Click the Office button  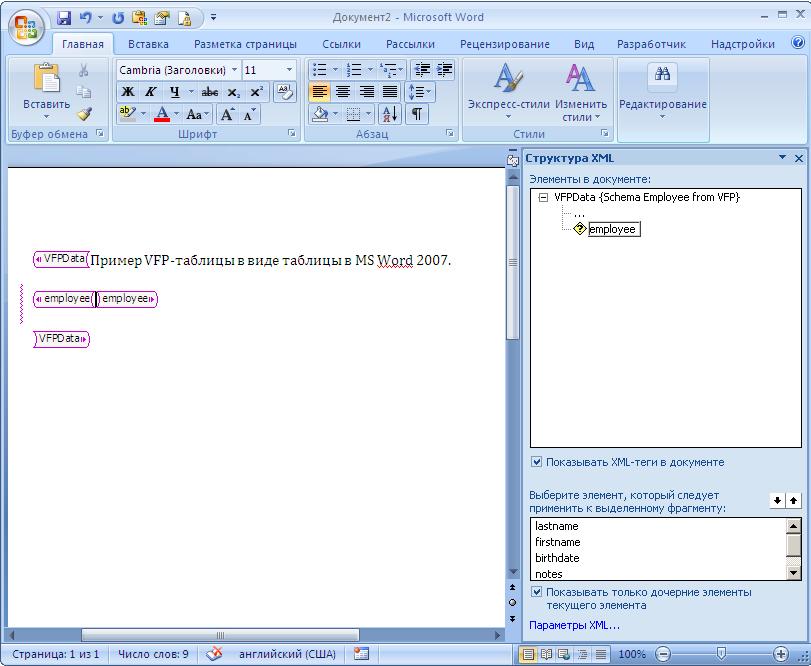tap(26, 26)
